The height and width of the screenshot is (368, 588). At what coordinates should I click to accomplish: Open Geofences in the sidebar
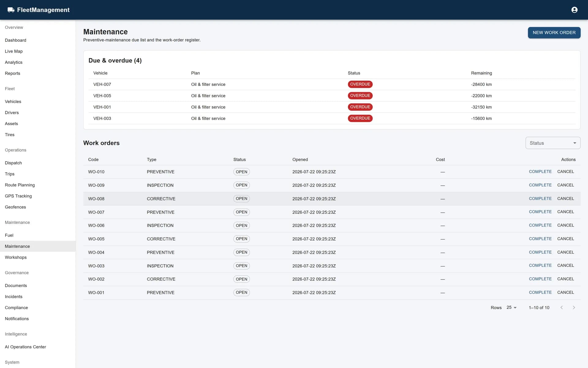(x=38, y=207)
